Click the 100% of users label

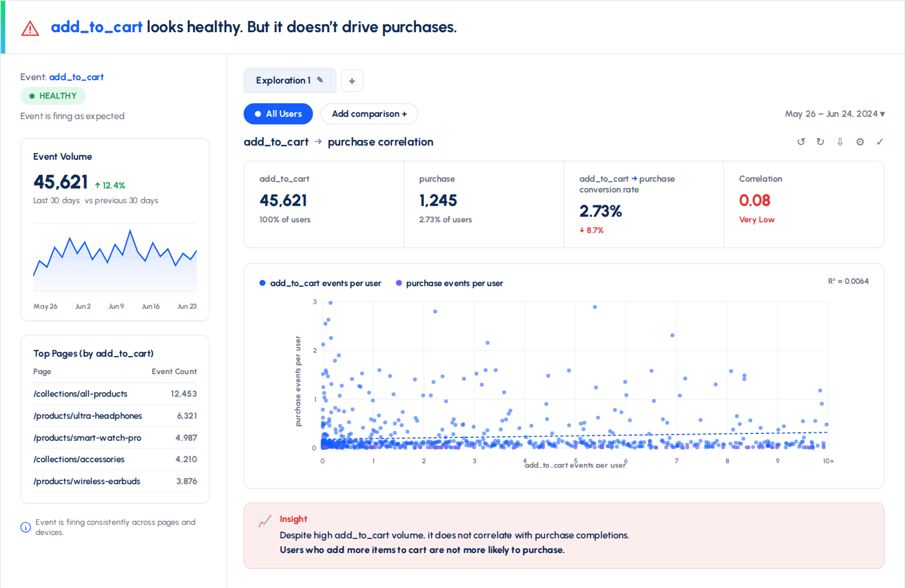point(285,220)
